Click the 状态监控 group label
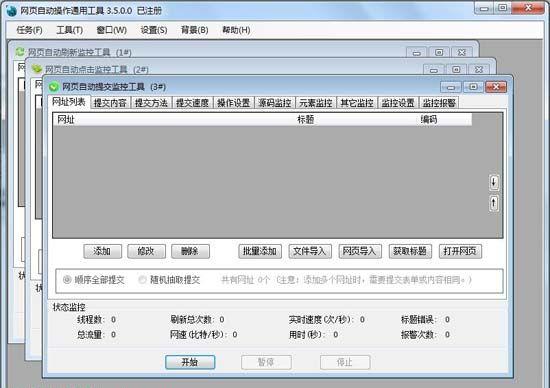This screenshot has height=388, width=550. tap(69, 307)
